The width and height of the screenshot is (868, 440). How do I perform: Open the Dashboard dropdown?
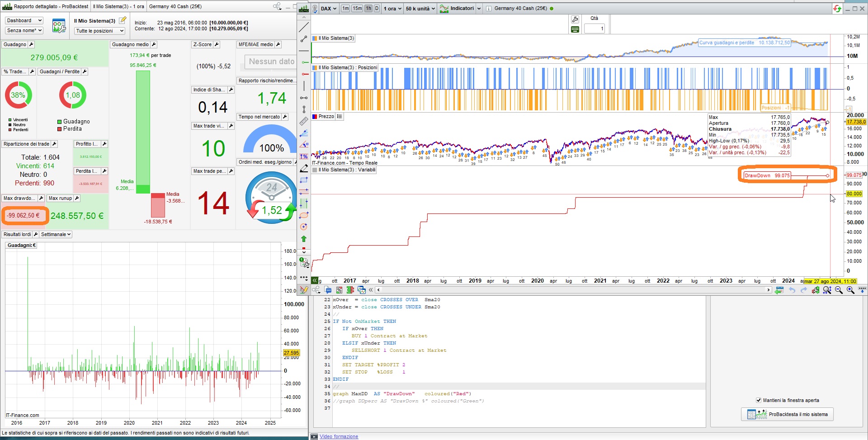coord(24,20)
